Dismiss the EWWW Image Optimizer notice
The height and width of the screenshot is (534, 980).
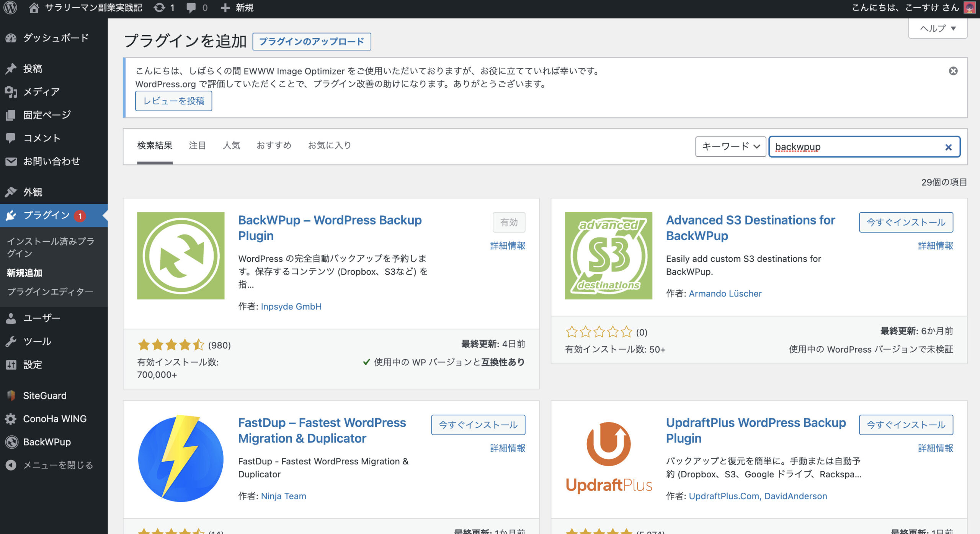[x=953, y=71]
